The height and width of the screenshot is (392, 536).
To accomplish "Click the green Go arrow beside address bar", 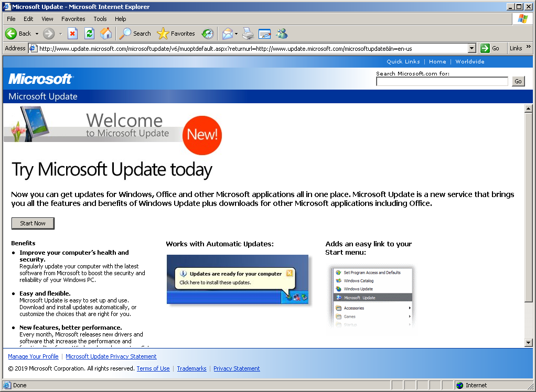I will 485,48.
